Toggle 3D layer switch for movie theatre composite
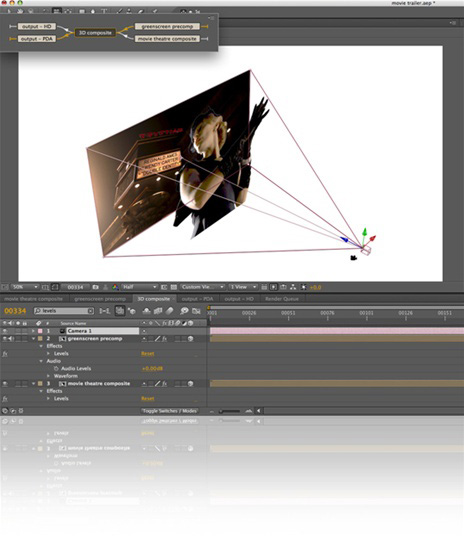 tap(190, 384)
